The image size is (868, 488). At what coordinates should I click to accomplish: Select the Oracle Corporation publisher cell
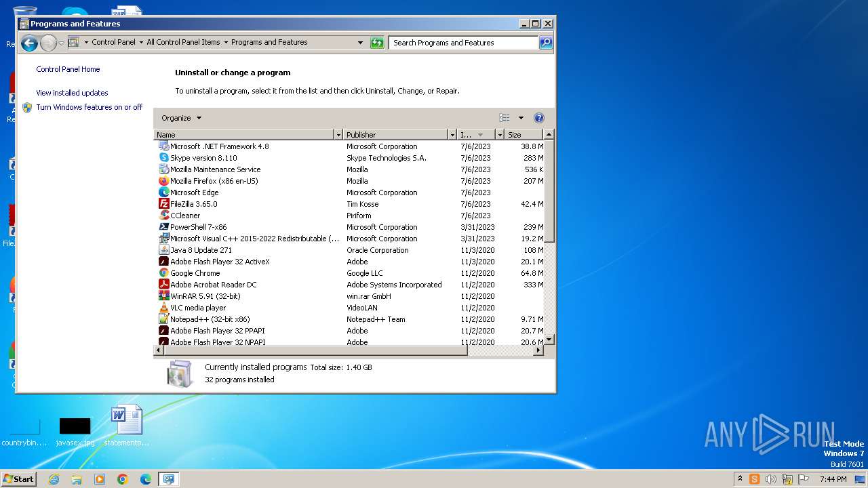pos(378,250)
